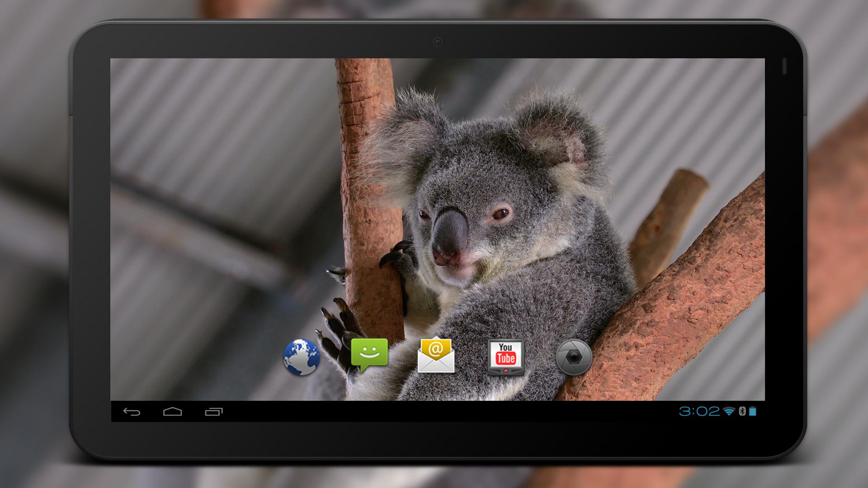Tap the Bluetooth status icon
868x488 pixels.
742,411
